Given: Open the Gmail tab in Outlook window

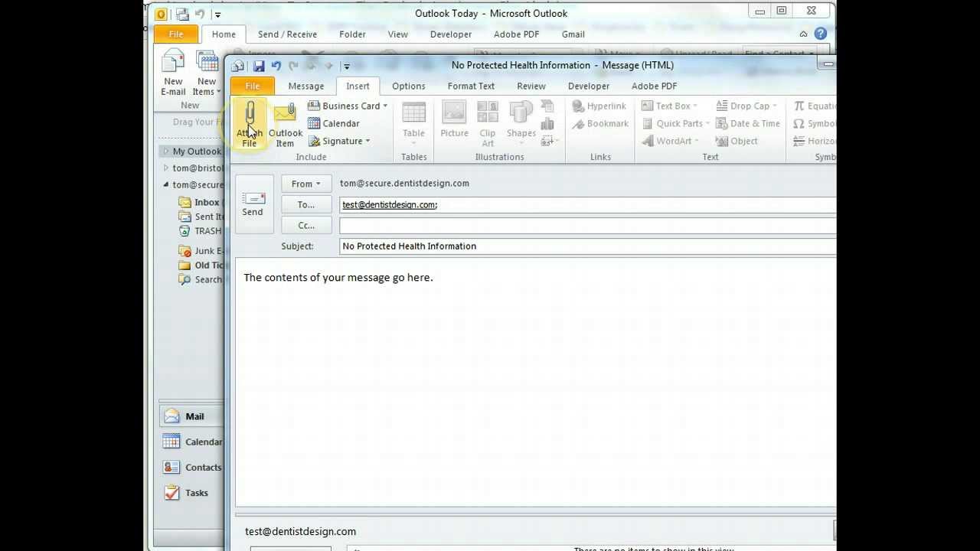Looking at the screenshot, I should point(573,34).
